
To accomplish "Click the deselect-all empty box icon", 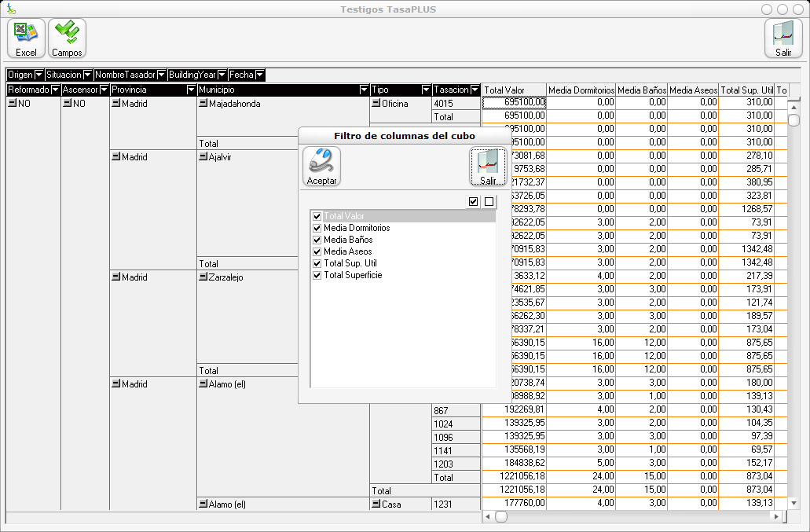I will [x=489, y=202].
